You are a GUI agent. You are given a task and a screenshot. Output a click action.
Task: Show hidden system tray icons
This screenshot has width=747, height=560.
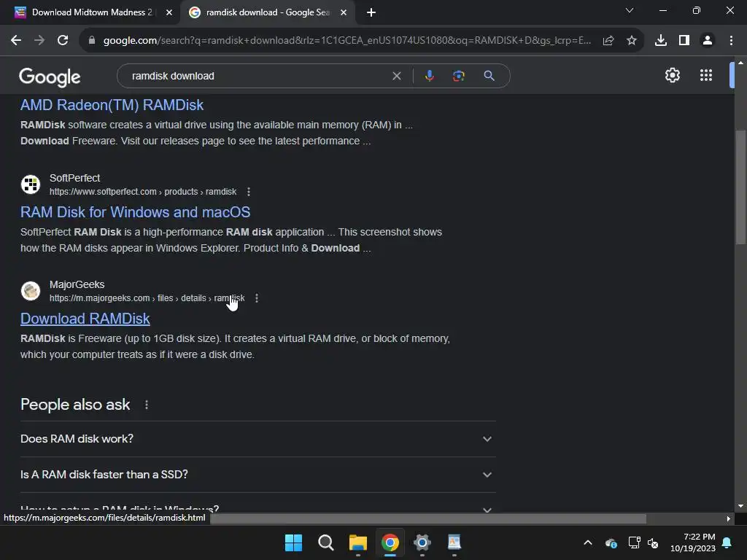tap(588, 542)
